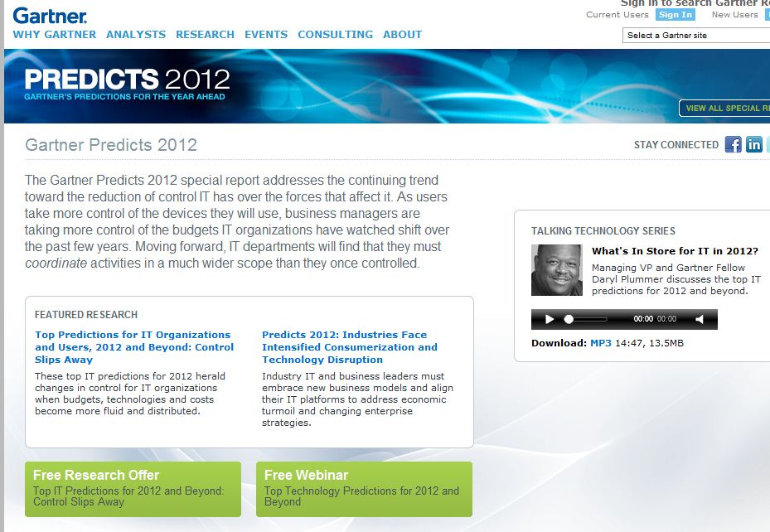This screenshot has height=532, width=770.
Task: Go to the Analysts menu item
Action: (136, 35)
